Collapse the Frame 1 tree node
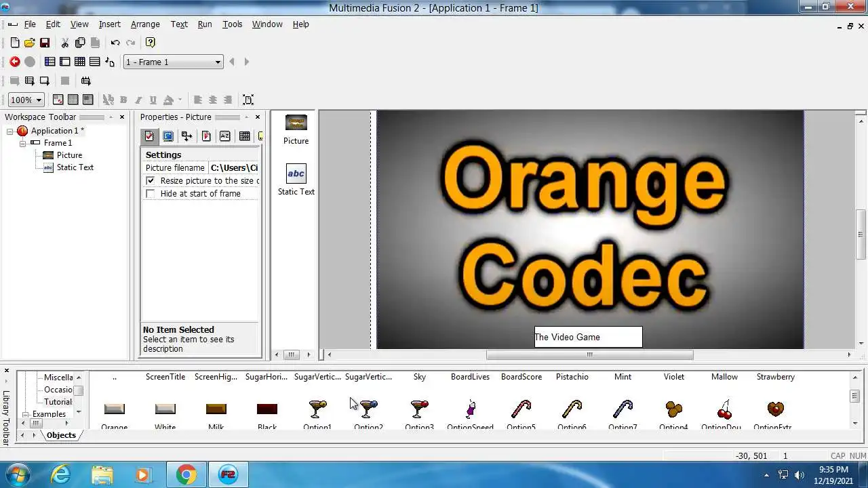The height and width of the screenshot is (488, 868). click(x=22, y=143)
